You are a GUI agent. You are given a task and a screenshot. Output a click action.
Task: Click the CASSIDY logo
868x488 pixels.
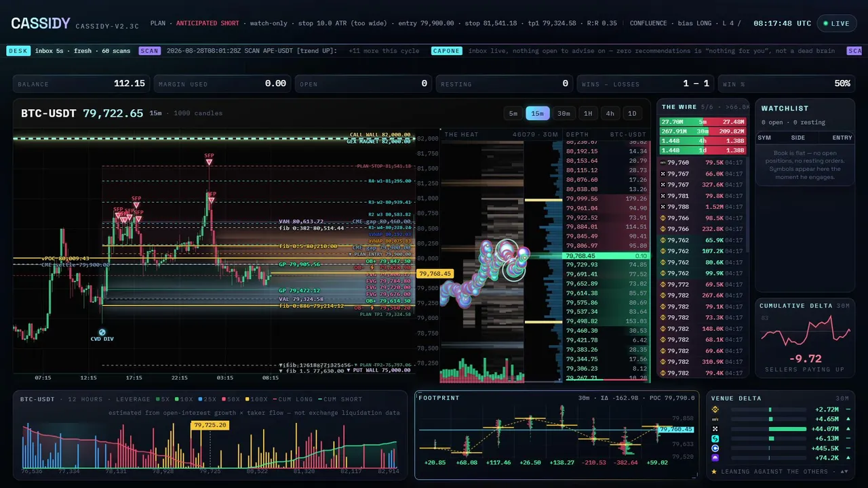pyautogui.click(x=41, y=24)
